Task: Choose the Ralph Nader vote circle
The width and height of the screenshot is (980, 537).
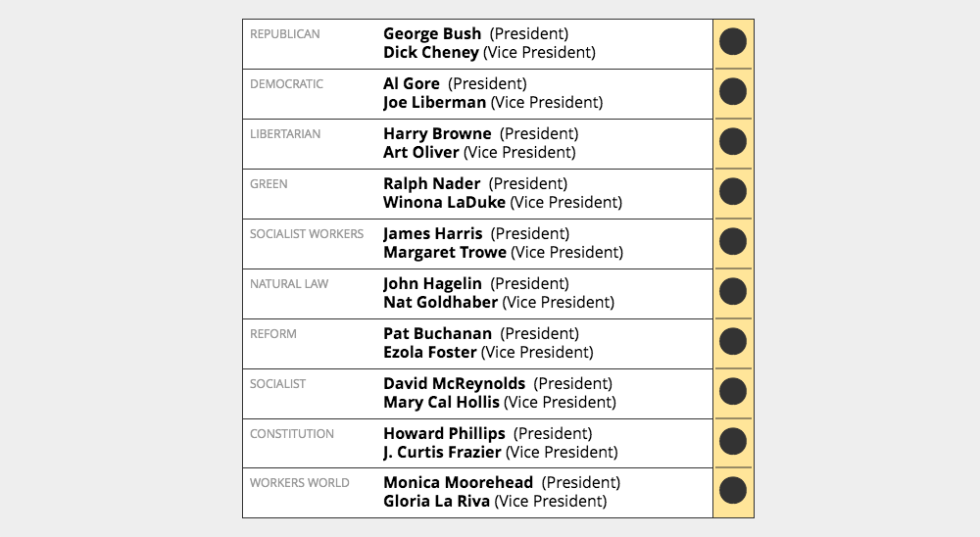Action: click(733, 191)
